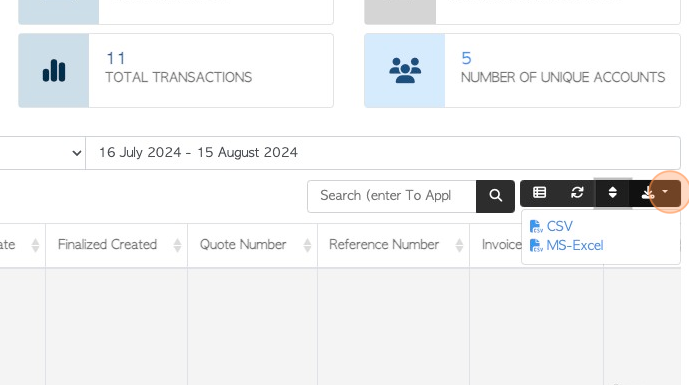Refresh the table data

(x=577, y=193)
